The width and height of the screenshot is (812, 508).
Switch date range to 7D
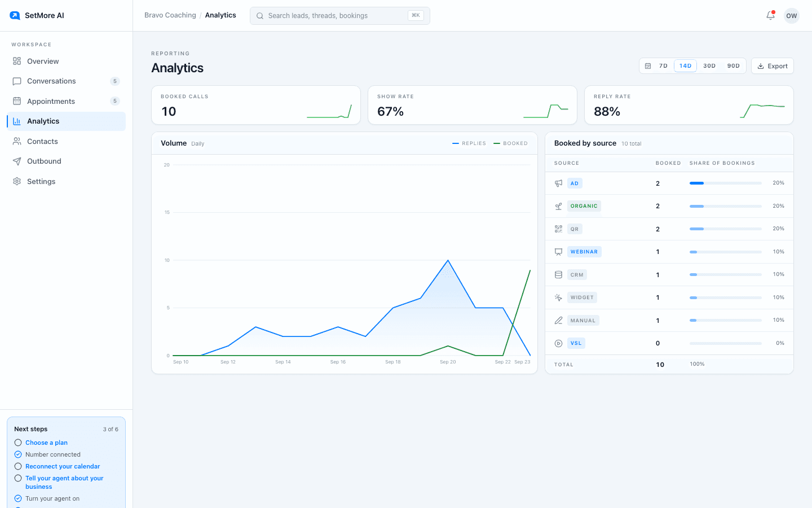[663, 66]
